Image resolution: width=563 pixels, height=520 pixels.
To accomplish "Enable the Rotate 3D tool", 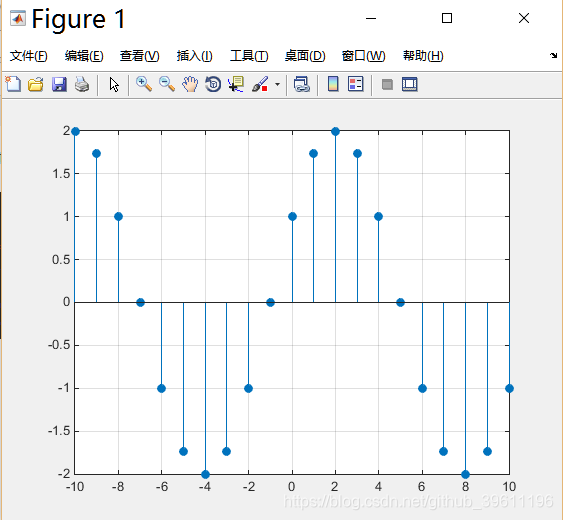I will [x=213, y=84].
